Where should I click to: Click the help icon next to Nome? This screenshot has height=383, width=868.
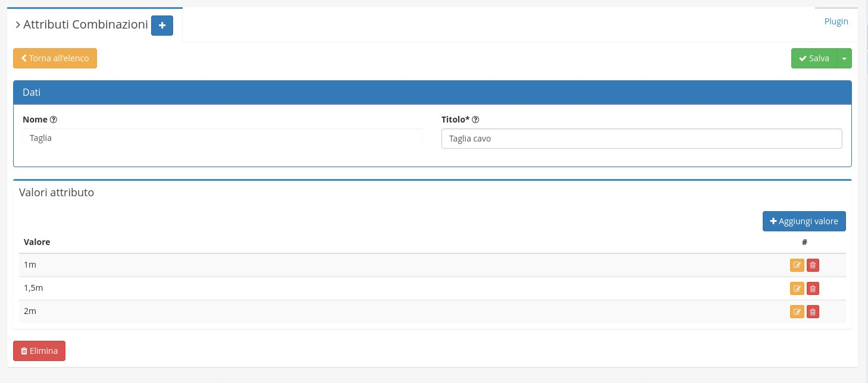pyautogui.click(x=54, y=120)
